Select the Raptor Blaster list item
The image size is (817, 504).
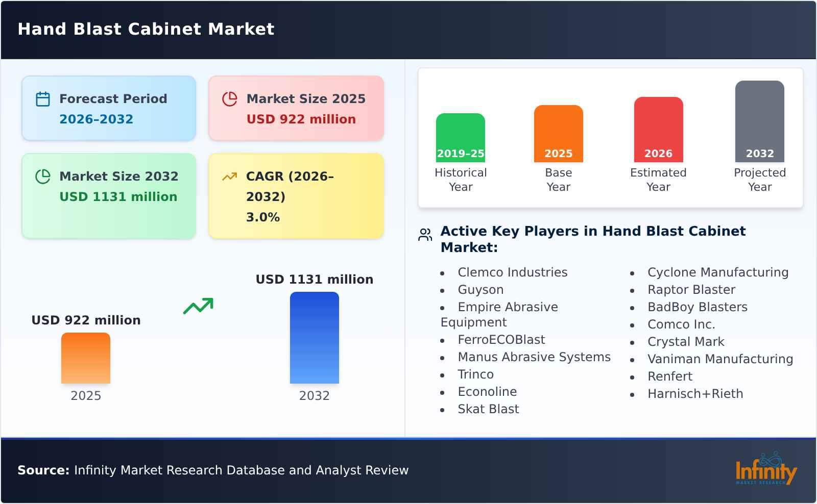tap(691, 289)
